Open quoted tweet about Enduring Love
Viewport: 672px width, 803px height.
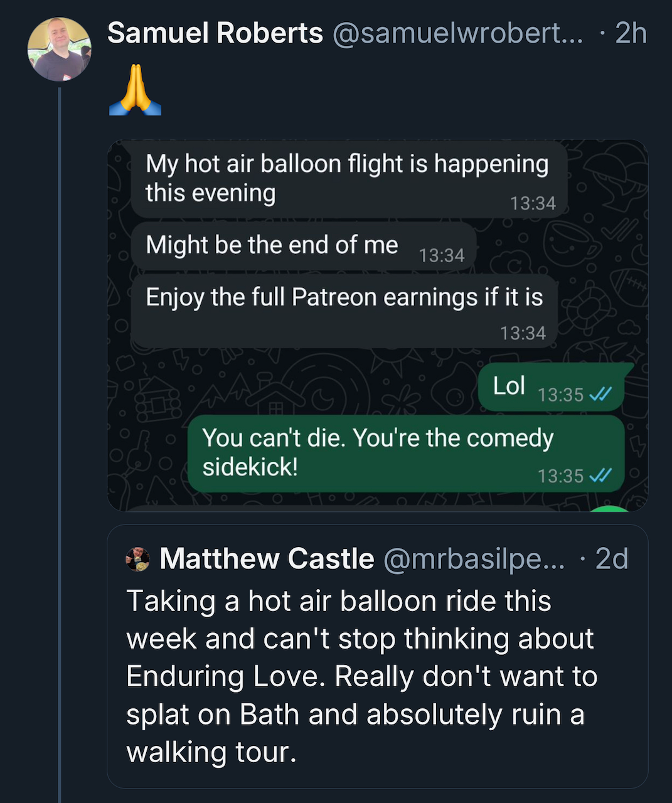click(378, 656)
